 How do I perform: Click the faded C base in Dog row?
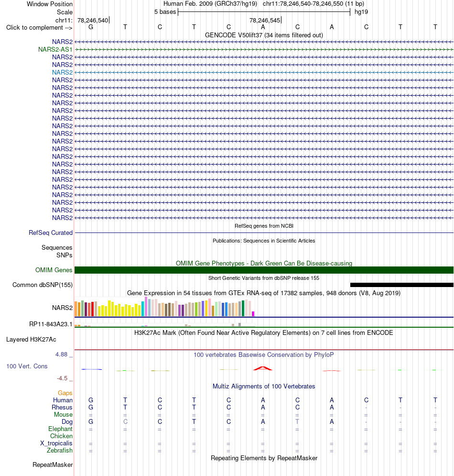click(x=125, y=421)
